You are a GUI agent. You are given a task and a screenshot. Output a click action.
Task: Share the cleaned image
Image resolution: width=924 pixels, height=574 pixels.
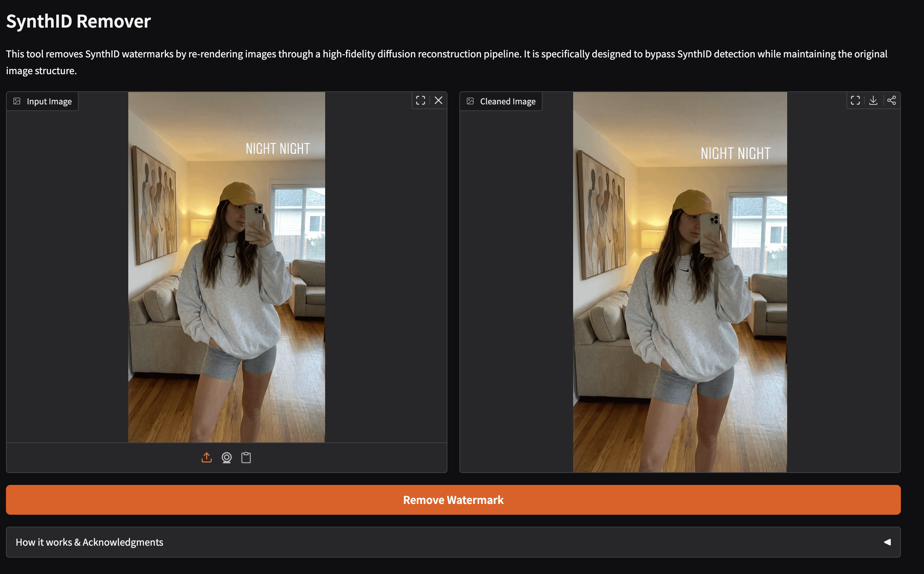point(892,101)
